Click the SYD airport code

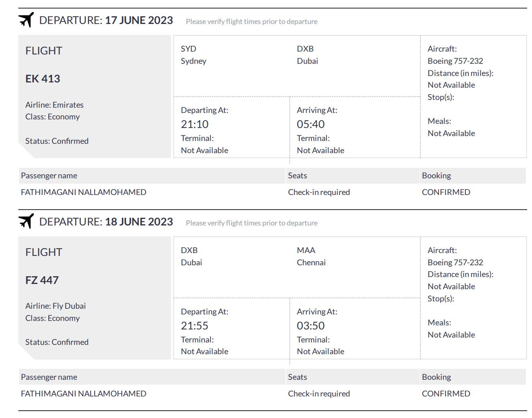point(188,49)
